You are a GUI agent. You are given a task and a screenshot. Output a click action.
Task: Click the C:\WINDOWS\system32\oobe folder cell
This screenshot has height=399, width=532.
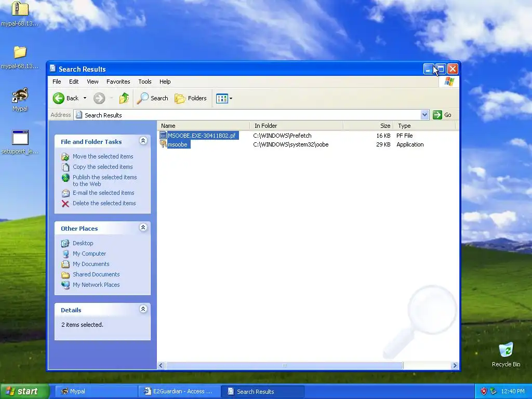click(x=291, y=144)
